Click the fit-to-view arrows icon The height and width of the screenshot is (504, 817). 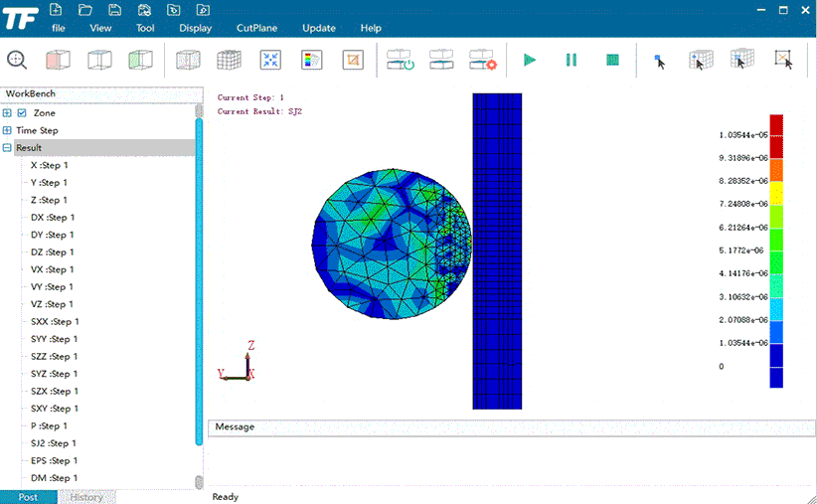[x=270, y=60]
